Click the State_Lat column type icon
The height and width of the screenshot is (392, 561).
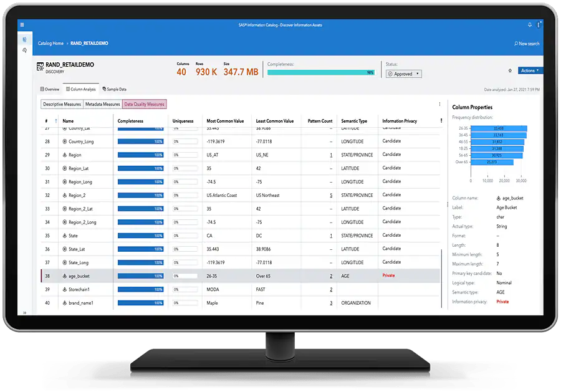click(x=65, y=249)
